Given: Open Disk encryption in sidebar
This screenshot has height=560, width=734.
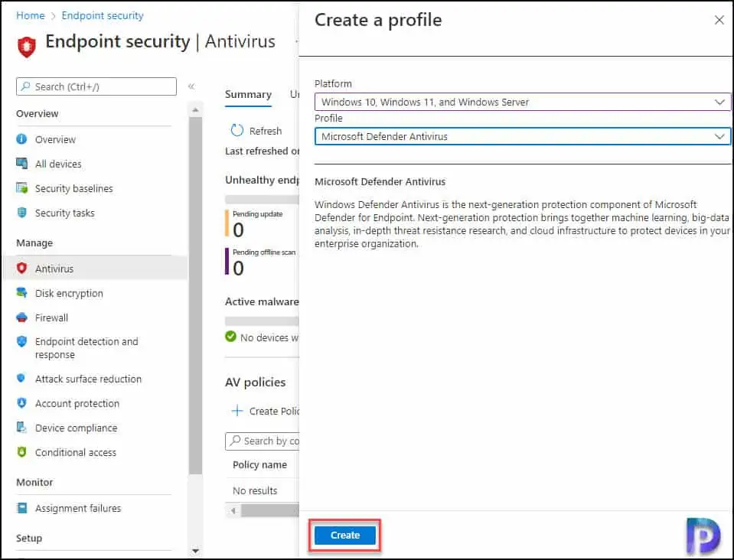Looking at the screenshot, I should pos(69,293).
